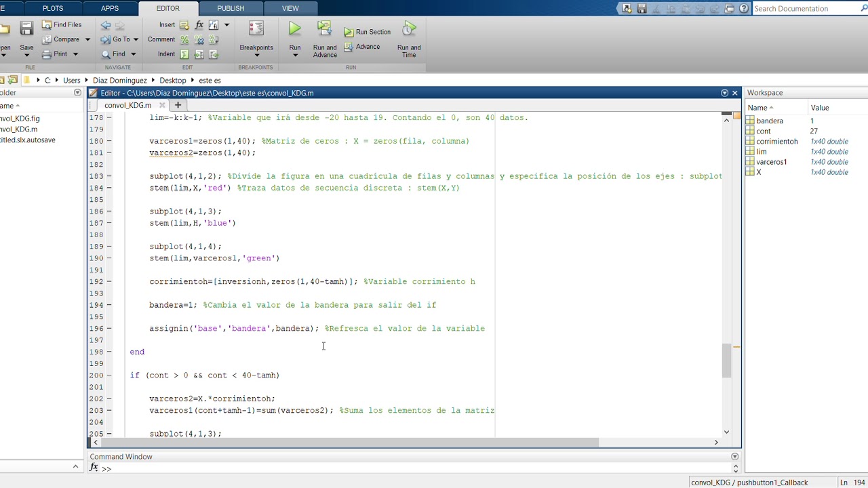The height and width of the screenshot is (488, 868).
Task: Click the Switch Windows icon
Action: point(730,8)
